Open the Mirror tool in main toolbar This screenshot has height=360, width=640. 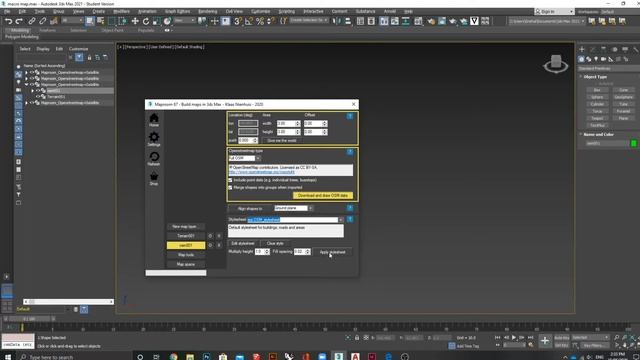pos(337,21)
